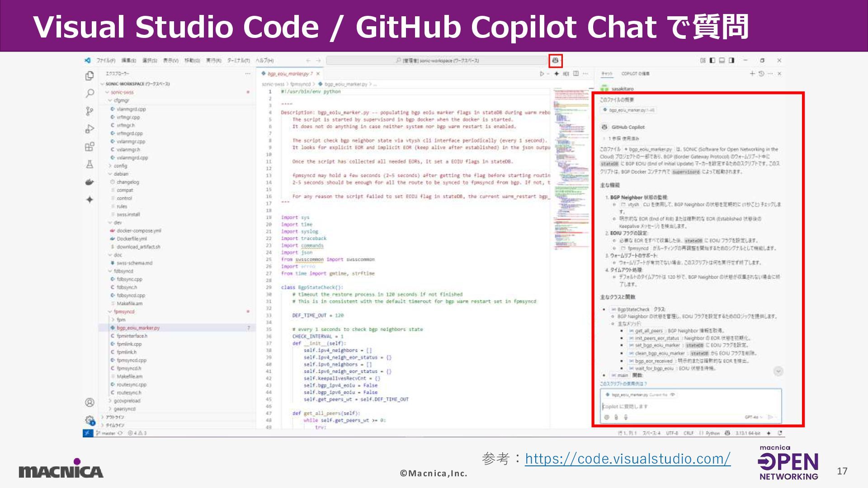Toggle the primary sidebar layout button
This screenshot has height=488, width=868.
pyautogui.click(x=712, y=60)
